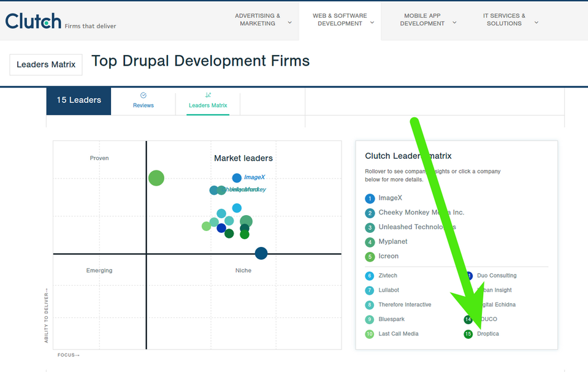Open the Mobile App Development menu
588x372 pixels.
pyautogui.click(x=422, y=20)
